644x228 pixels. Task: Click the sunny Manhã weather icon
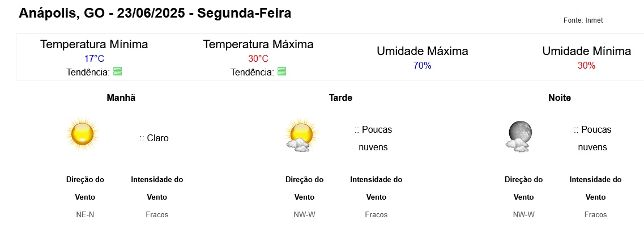83,133
